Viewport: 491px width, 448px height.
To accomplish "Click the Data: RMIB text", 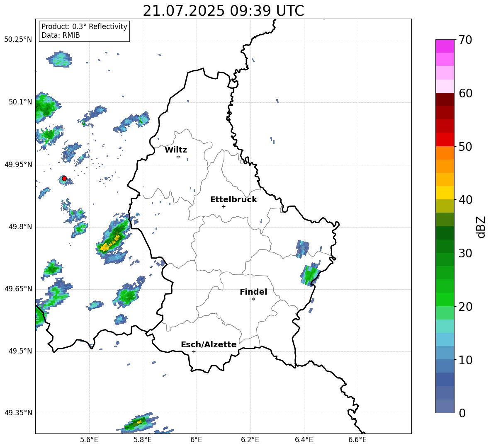I will (x=61, y=35).
